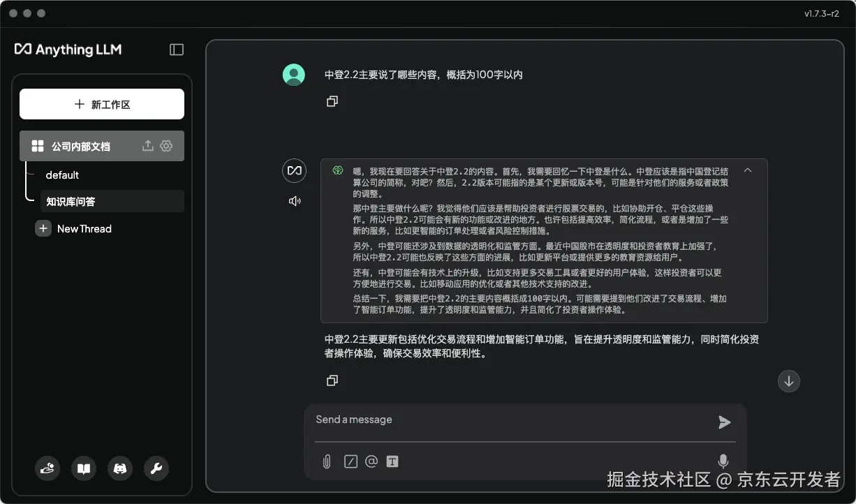The image size is (856, 504).
Task: Open the @ agent mention icon
Action: (x=371, y=461)
